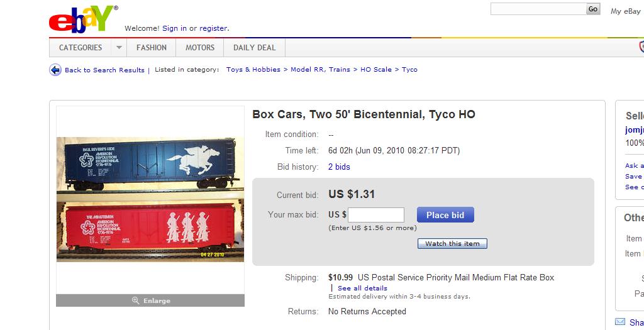Open the Fashion tab
The width and height of the screenshot is (644, 330).
[152, 48]
